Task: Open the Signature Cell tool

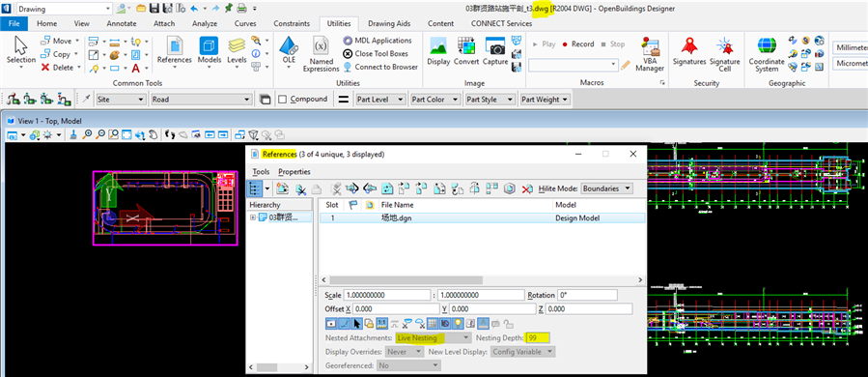Action: [725, 54]
